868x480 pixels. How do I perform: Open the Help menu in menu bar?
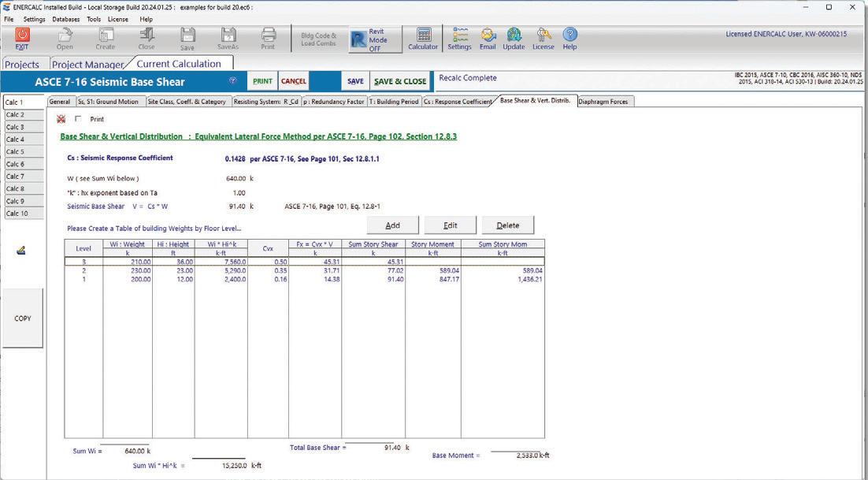click(x=147, y=19)
